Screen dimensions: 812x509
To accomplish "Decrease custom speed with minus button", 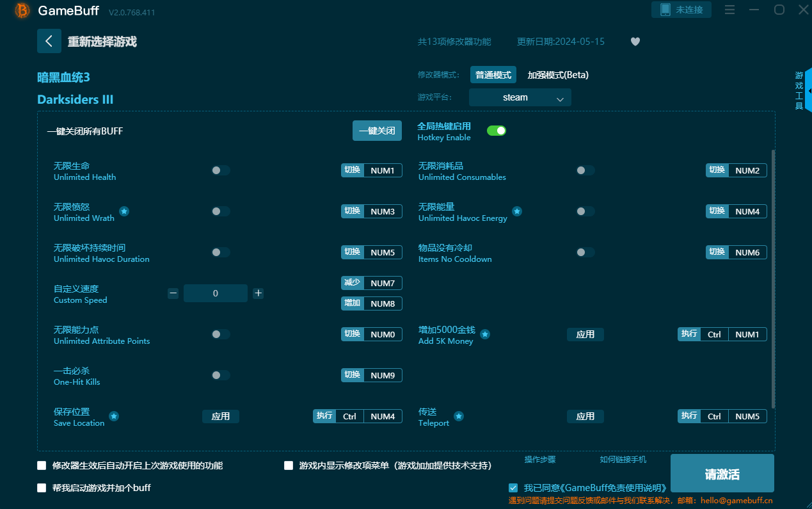I will [x=173, y=293].
